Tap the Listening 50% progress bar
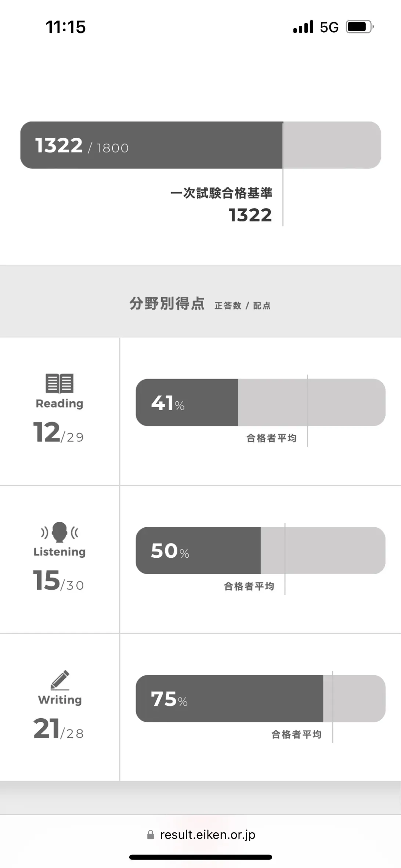This screenshot has height=868, width=401. 260,550
